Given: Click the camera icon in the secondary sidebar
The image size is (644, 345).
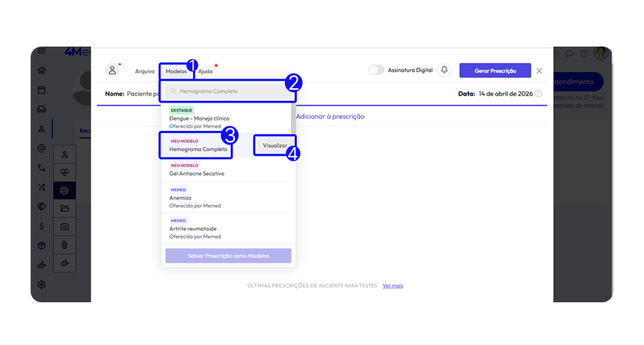Looking at the screenshot, I should 64,227.
